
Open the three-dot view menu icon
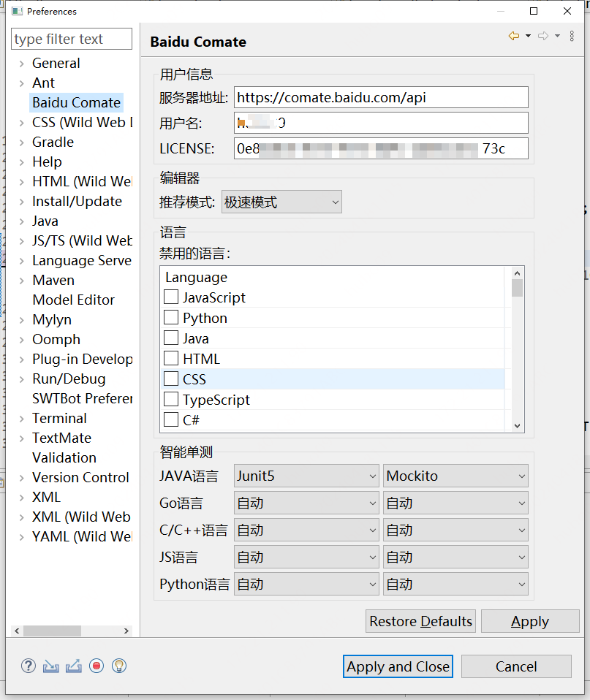pyautogui.click(x=572, y=36)
